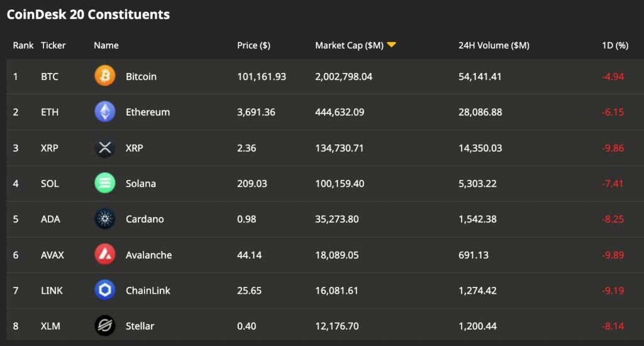Sort by 1D (%) column header

(x=615, y=45)
